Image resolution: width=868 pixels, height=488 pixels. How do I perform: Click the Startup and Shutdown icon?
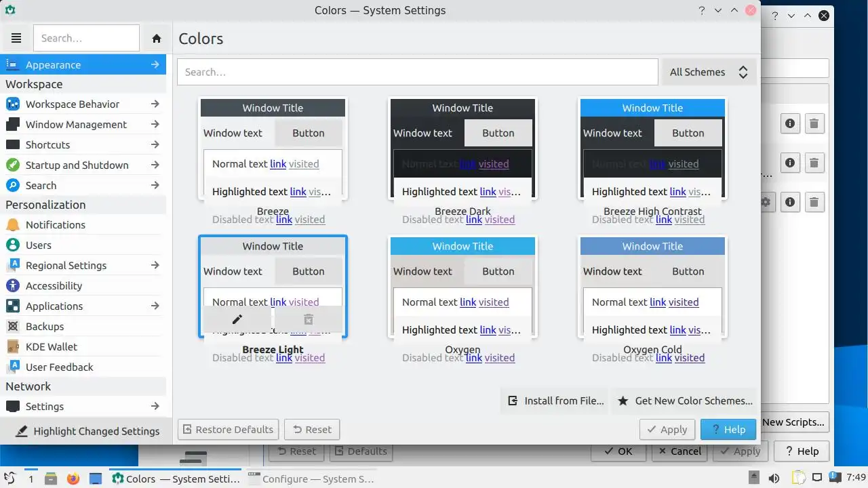(13, 165)
